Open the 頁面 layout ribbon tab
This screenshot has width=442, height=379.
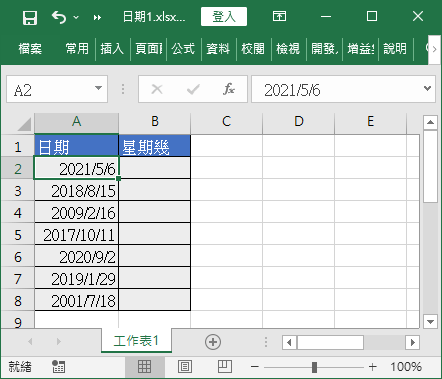[x=148, y=49]
